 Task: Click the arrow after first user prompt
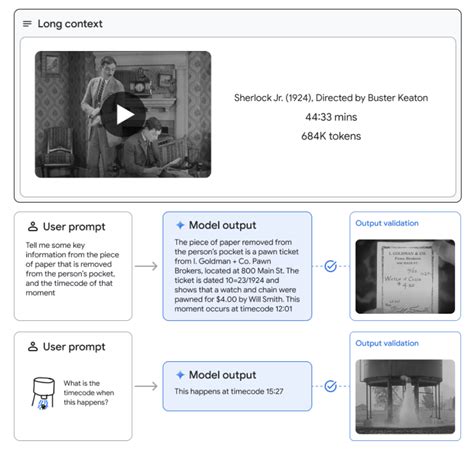[x=146, y=266]
